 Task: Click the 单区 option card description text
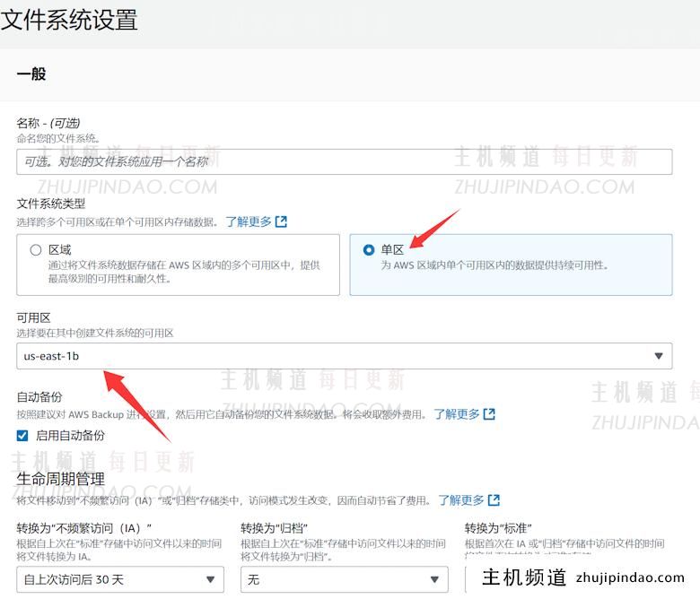coord(494,265)
